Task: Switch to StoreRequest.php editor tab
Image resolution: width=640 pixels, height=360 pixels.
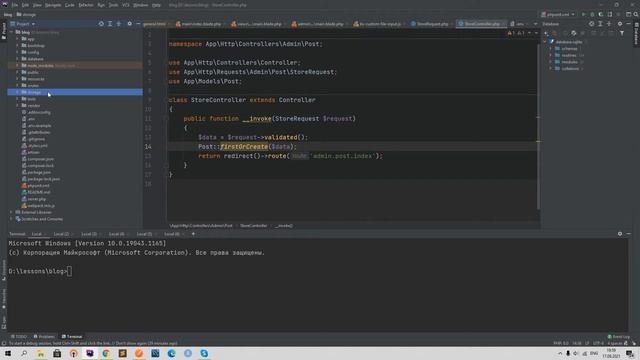Action: click(432, 24)
